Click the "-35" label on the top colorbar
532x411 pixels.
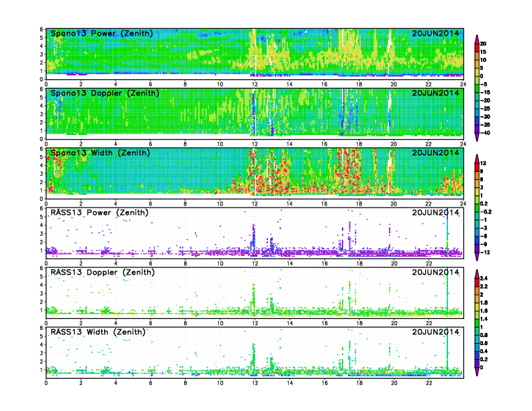485,125
